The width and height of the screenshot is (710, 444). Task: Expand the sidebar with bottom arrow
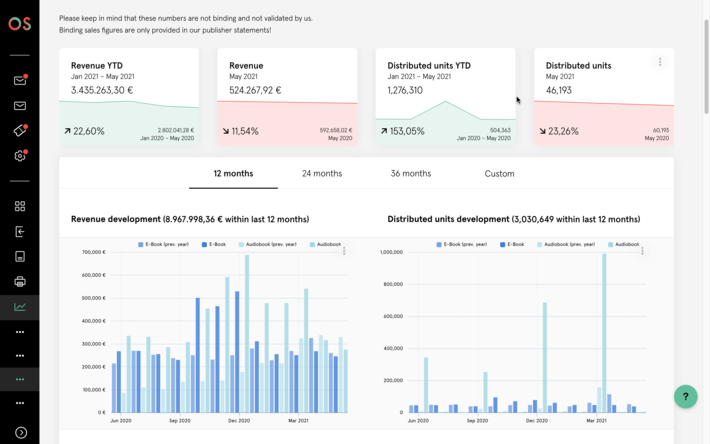(20, 432)
